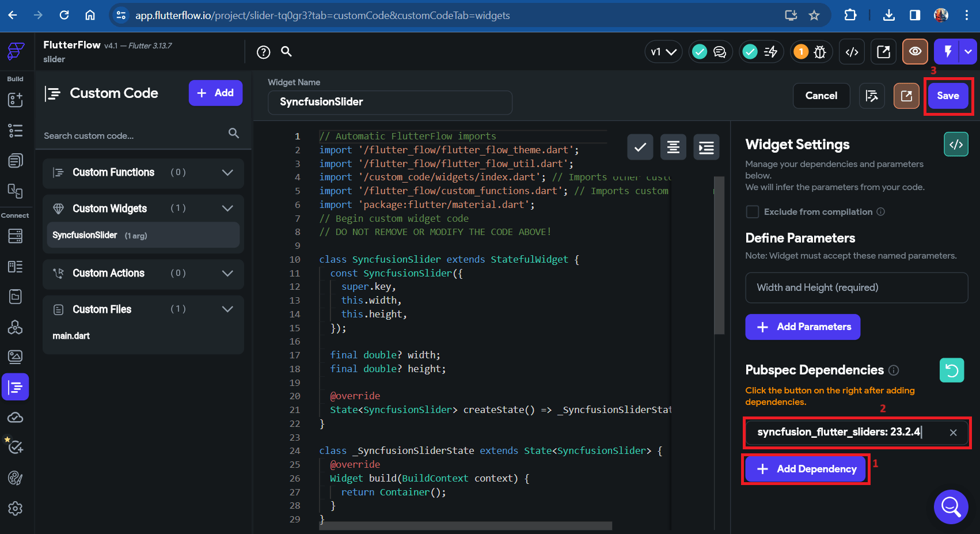Open the Theme Settings palette icon
Viewport: 980px width, 534px height.
coord(16,478)
